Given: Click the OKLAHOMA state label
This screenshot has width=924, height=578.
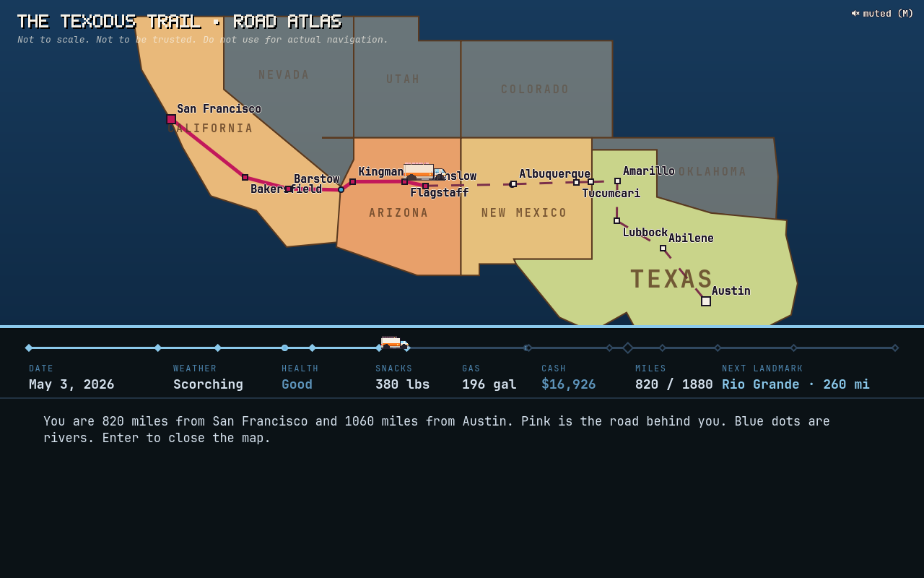Looking at the screenshot, I should [x=712, y=172].
